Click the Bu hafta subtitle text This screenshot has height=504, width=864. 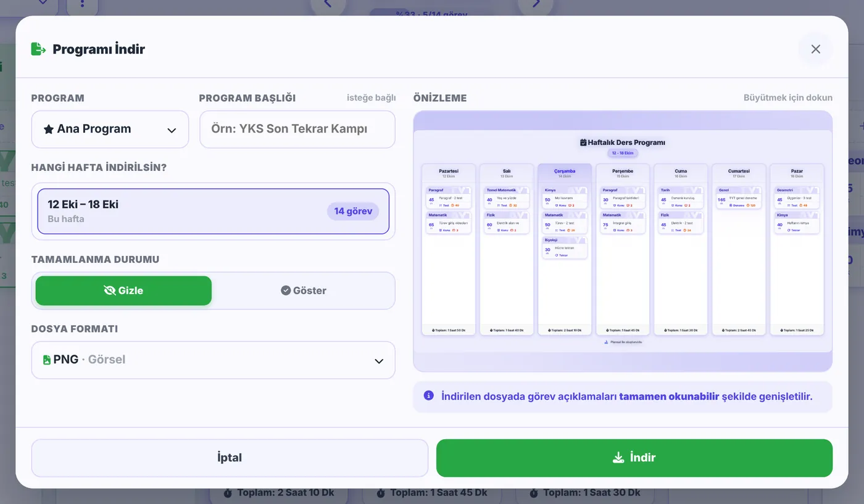[x=66, y=219]
